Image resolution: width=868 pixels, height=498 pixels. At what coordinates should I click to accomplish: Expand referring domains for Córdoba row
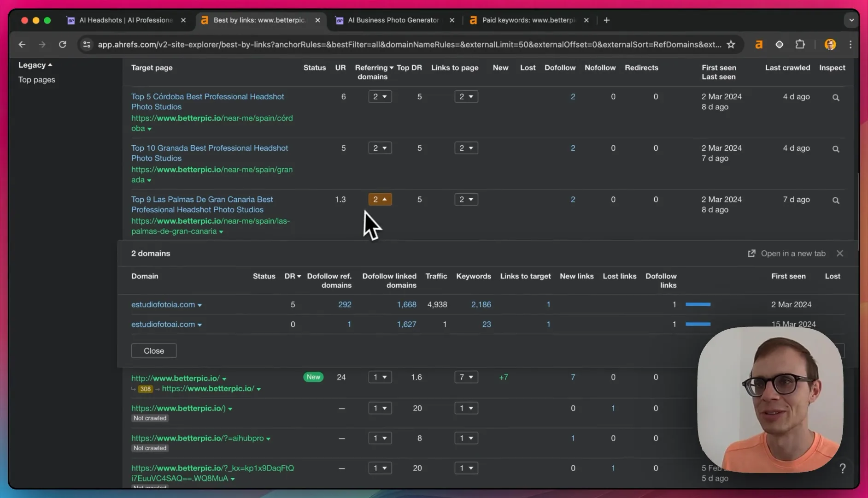pyautogui.click(x=380, y=97)
